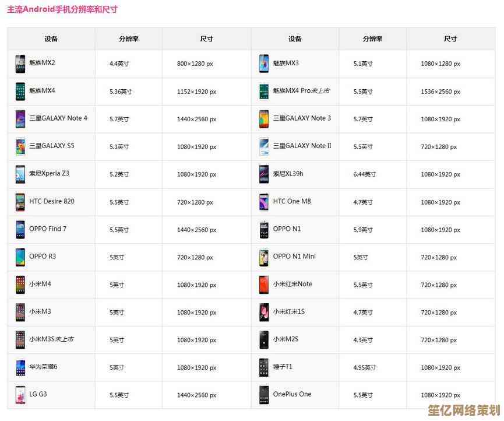This screenshot has width=504, height=421.
Task: Click the 三星GALAXY S5 phone icon
Action: tap(20, 146)
